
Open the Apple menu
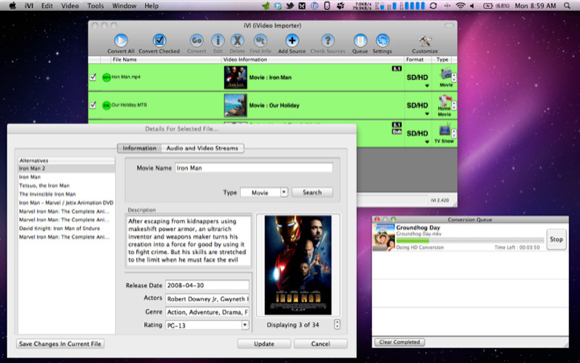12,6
